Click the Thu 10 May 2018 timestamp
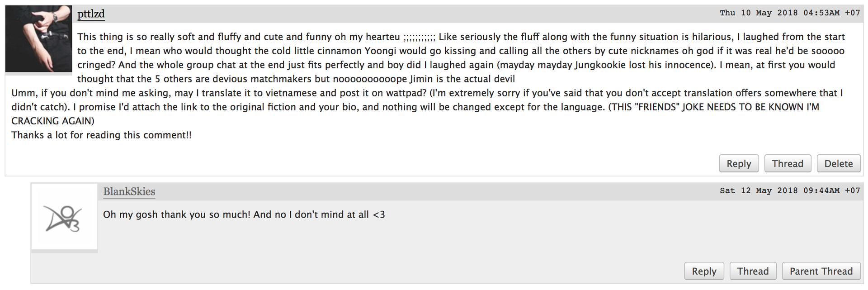The image size is (868, 290). click(x=790, y=13)
